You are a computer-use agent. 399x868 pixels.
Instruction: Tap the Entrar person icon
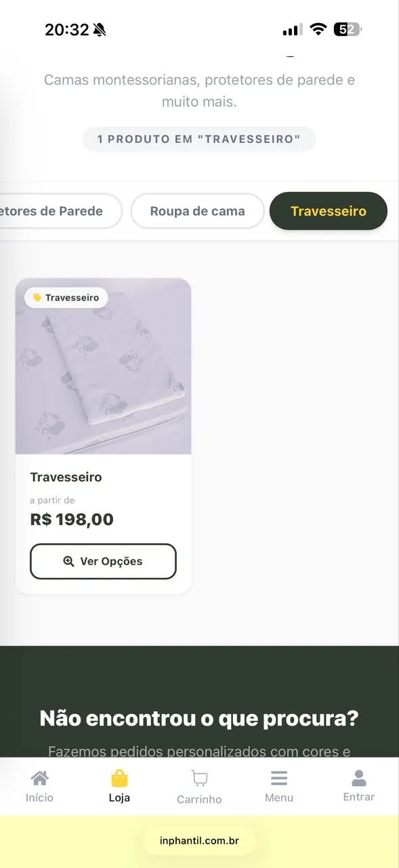(359, 777)
